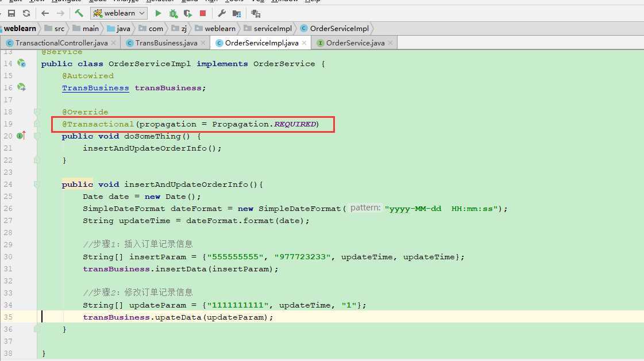Click the @Autowired annotation text
Image resolution: width=644 pixels, height=361 pixels.
(x=88, y=76)
